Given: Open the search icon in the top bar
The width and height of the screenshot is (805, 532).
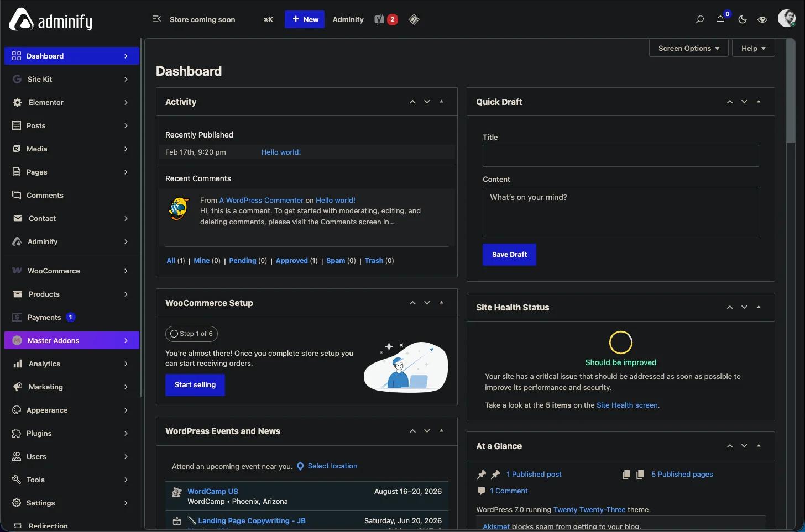Looking at the screenshot, I should 700,19.
